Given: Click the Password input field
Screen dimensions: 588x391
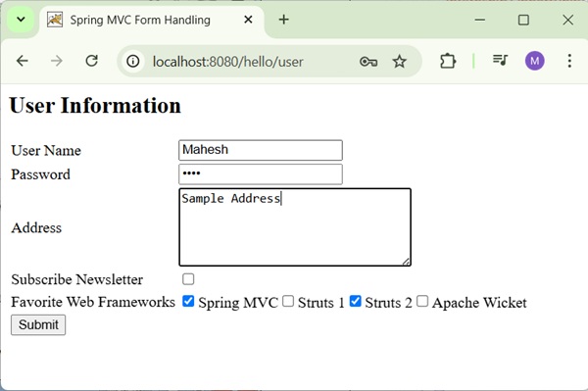Looking at the screenshot, I should (261, 174).
